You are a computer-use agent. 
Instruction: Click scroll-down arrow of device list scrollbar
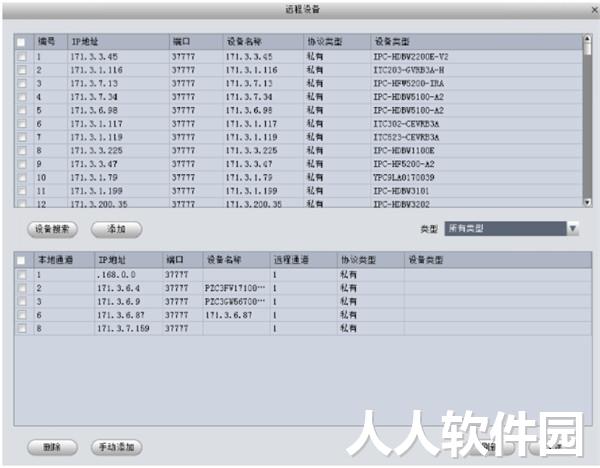coord(587,203)
